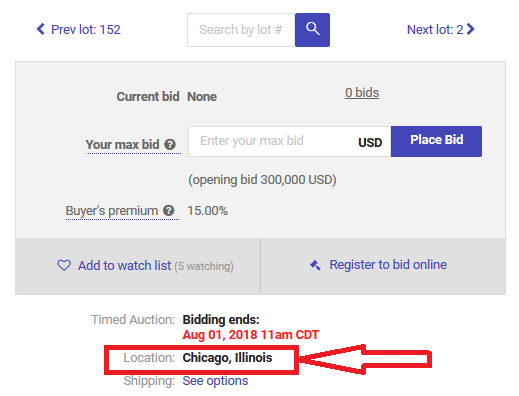Go to Next lot: 2 link
The height and width of the screenshot is (396, 519).
pyautogui.click(x=441, y=30)
